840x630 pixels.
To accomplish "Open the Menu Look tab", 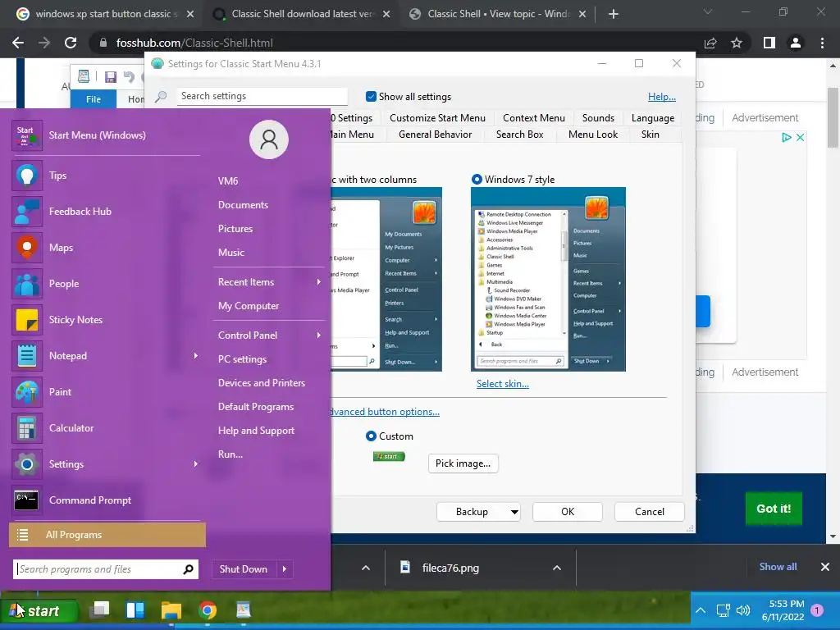I will coord(593,135).
